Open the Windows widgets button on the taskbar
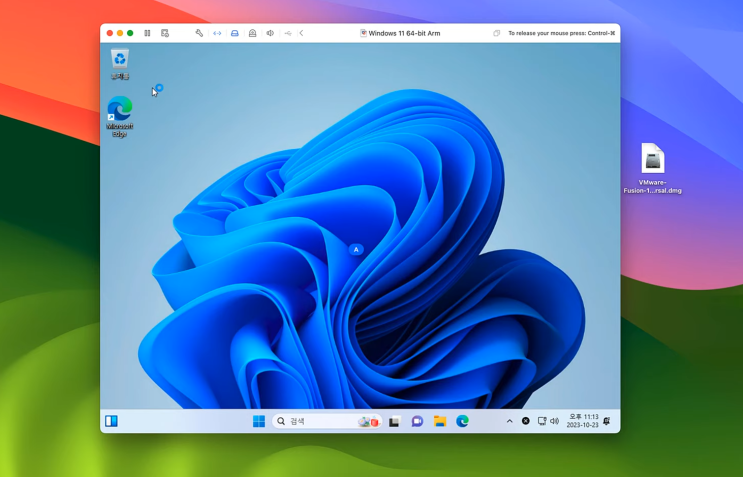The width and height of the screenshot is (743, 477). point(111,421)
